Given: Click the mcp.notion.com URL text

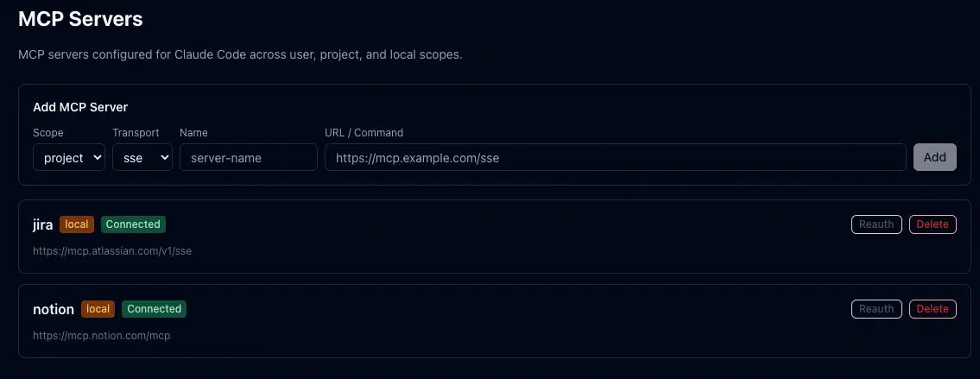Looking at the screenshot, I should coord(101,336).
